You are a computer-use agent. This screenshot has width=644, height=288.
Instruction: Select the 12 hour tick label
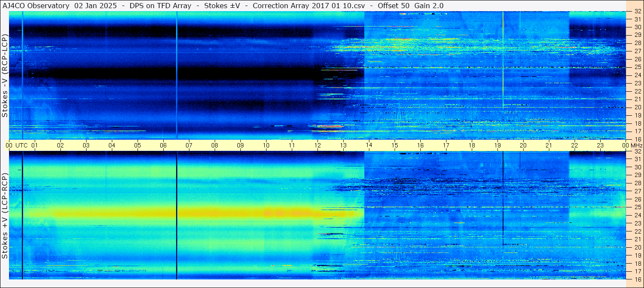[318, 145]
